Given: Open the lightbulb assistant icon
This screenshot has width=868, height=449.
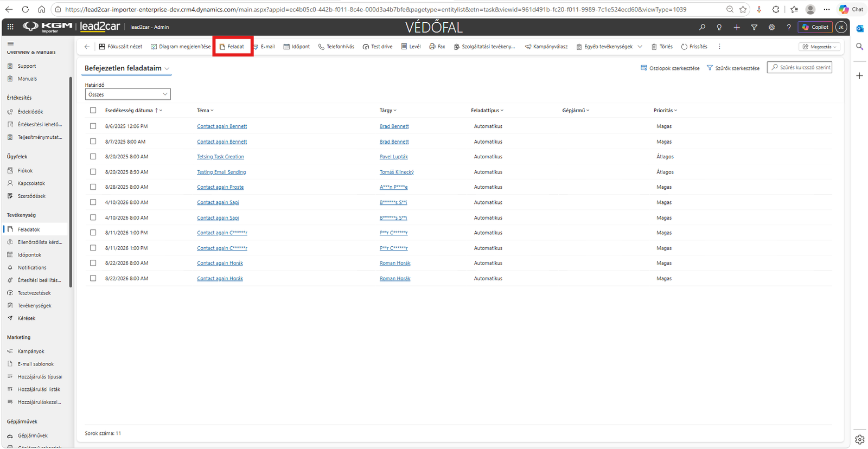Looking at the screenshot, I should tap(719, 27).
